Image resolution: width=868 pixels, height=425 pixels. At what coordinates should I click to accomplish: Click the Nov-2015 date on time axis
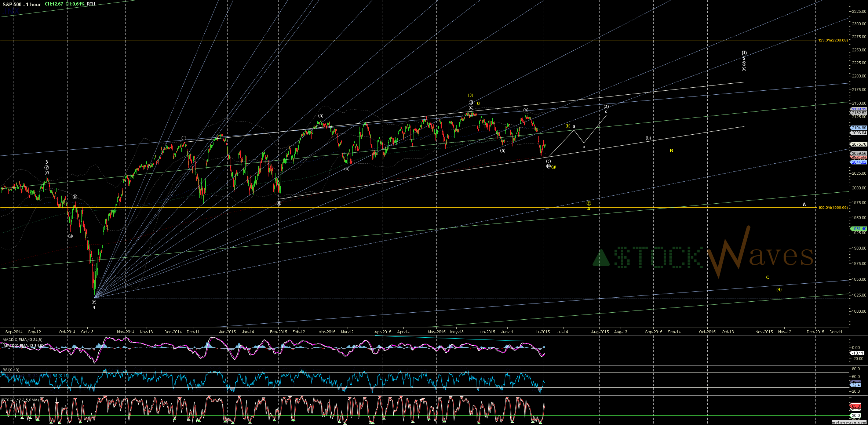pyautogui.click(x=764, y=332)
